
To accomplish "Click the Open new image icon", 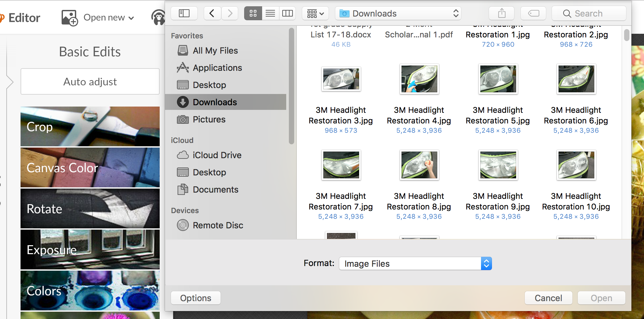I will click(70, 18).
